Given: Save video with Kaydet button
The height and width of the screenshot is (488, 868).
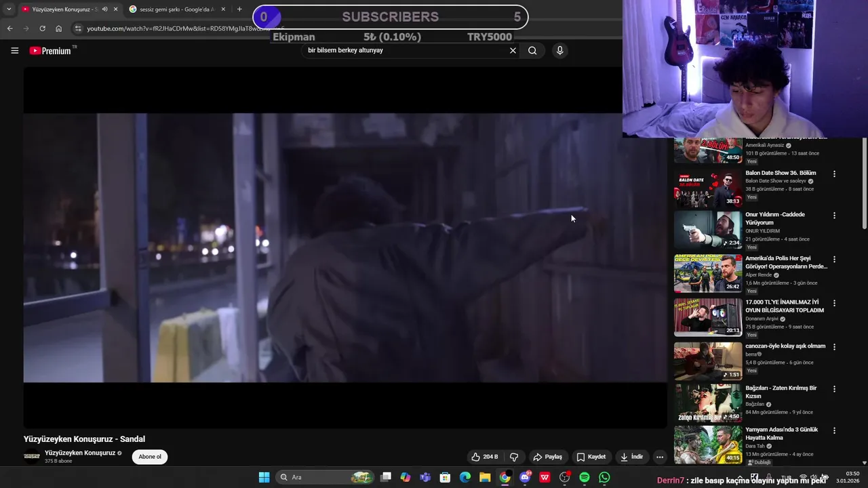Looking at the screenshot, I should coord(591,457).
